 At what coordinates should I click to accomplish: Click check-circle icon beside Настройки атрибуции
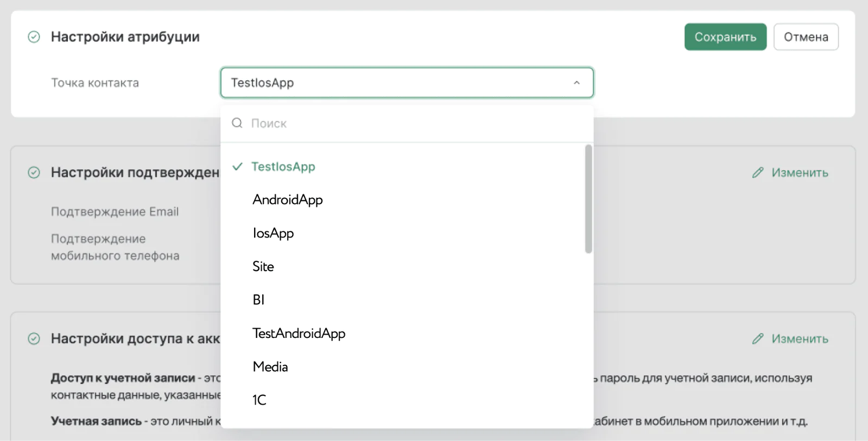[34, 37]
